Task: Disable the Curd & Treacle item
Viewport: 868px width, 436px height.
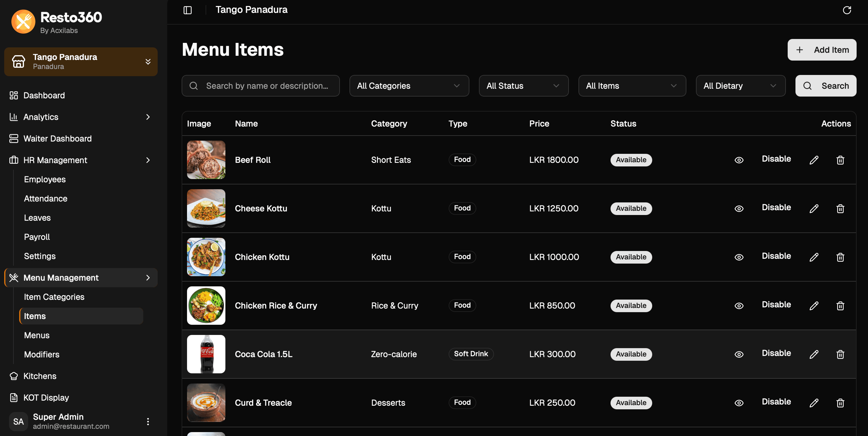Action: (776, 402)
